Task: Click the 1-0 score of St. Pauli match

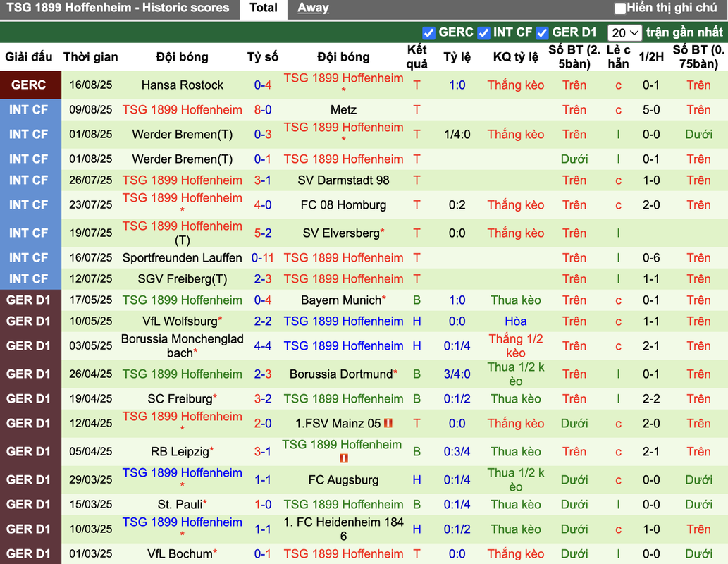Action: (263, 505)
